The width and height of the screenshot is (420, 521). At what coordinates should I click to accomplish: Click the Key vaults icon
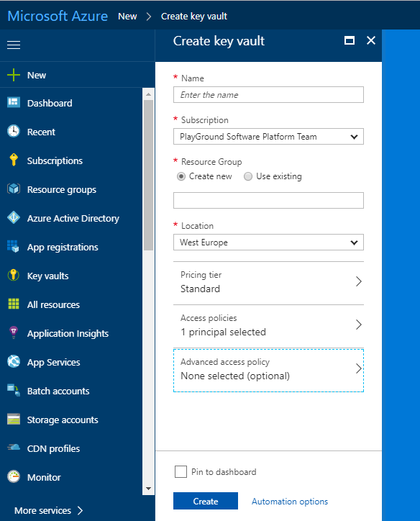[14, 275]
